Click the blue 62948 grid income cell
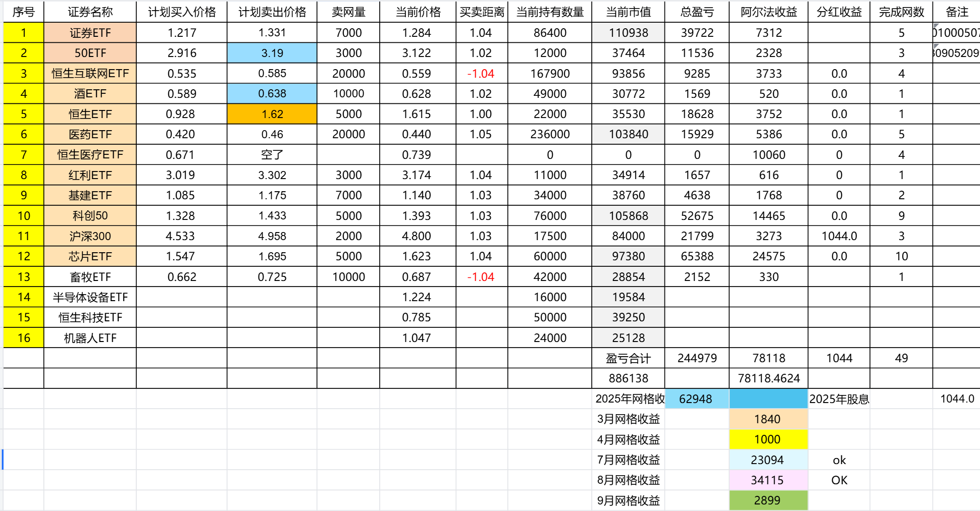980x511 pixels. (x=696, y=399)
